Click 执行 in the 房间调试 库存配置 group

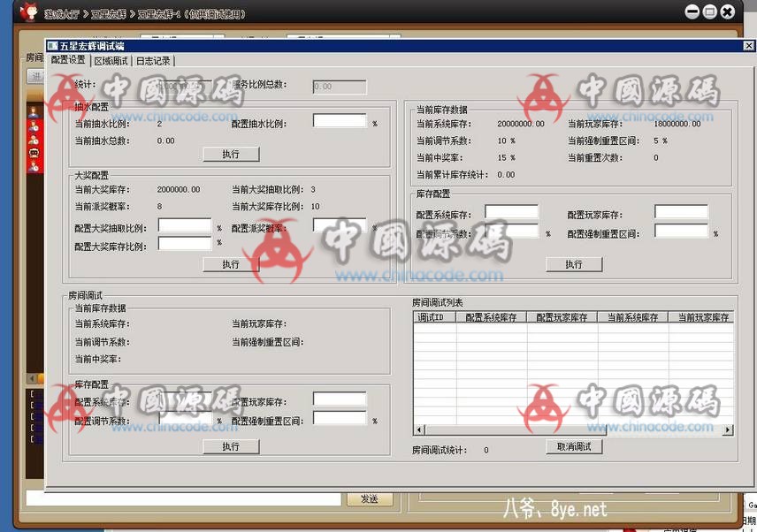click(x=231, y=446)
